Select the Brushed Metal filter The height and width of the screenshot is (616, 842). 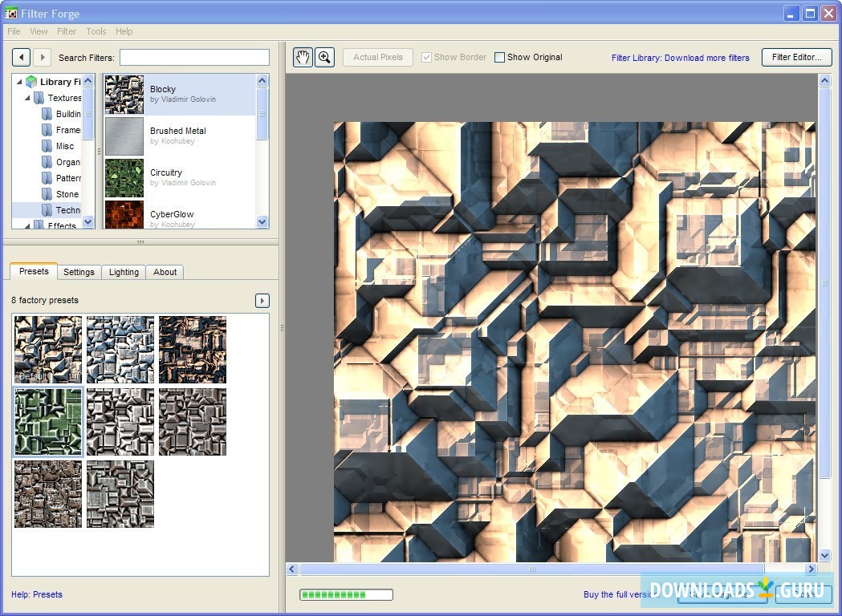point(180,136)
